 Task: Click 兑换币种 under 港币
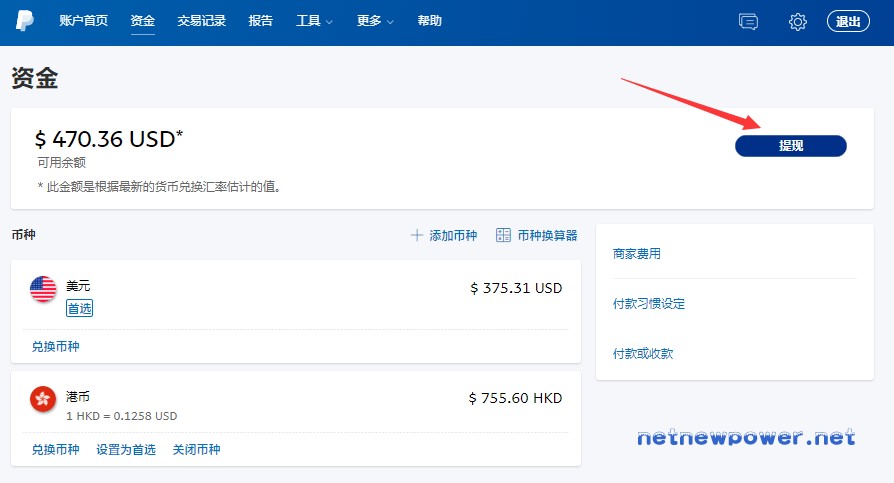tap(55, 450)
